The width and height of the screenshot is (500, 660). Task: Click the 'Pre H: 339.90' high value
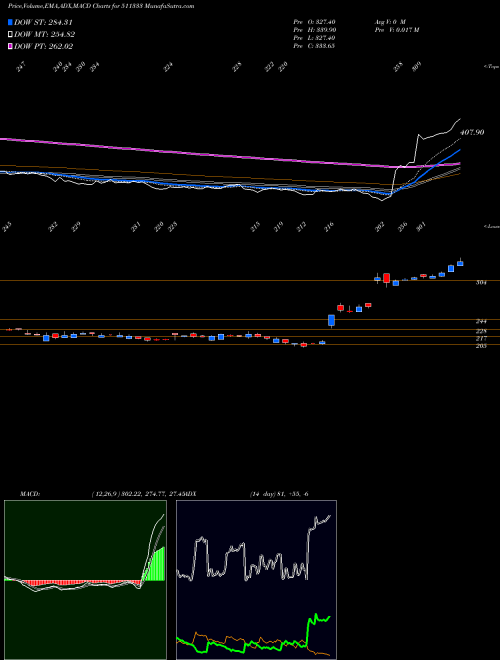pos(314,30)
